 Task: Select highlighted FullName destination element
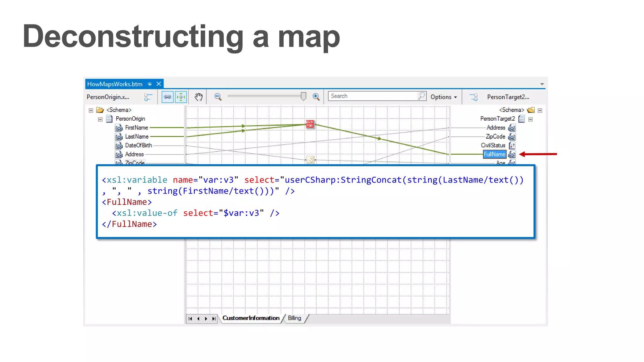tap(495, 154)
